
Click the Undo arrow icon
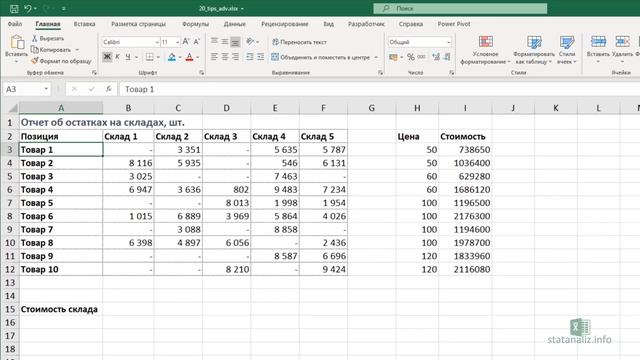[x=28, y=8]
